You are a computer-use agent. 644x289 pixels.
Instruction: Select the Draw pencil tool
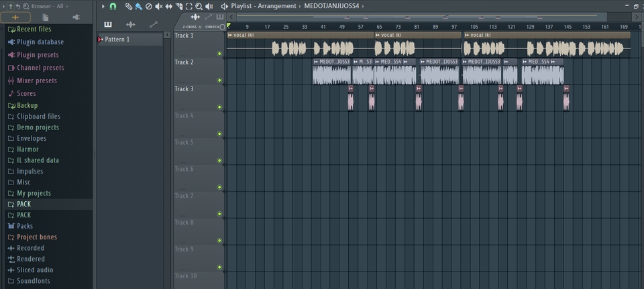tap(129, 6)
